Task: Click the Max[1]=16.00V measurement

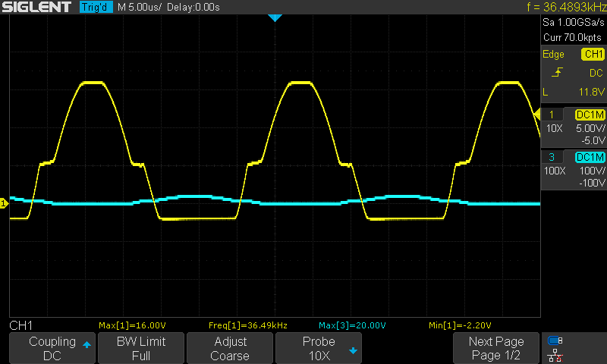Action: (132, 325)
